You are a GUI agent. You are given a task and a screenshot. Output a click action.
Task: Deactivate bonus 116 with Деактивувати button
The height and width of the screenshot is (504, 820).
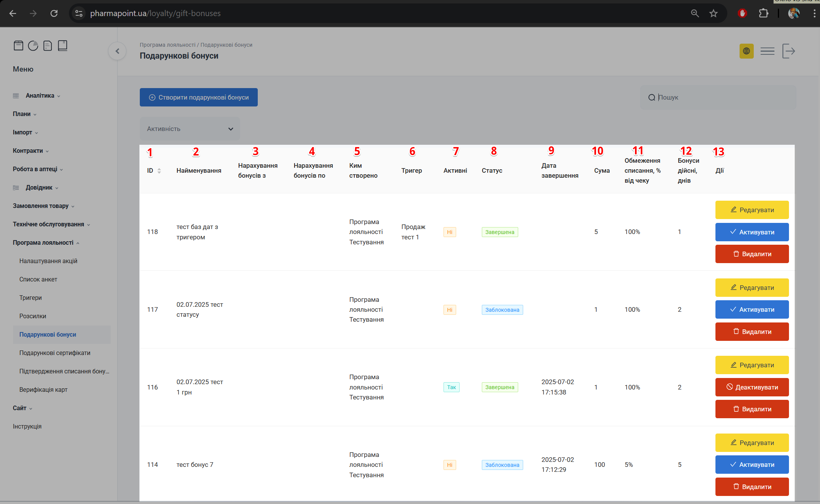coord(751,387)
